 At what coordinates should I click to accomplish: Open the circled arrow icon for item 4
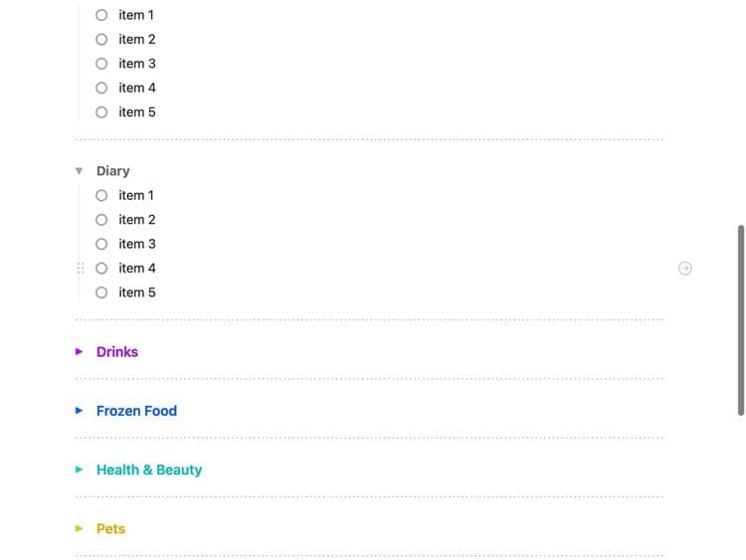(684, 269)
